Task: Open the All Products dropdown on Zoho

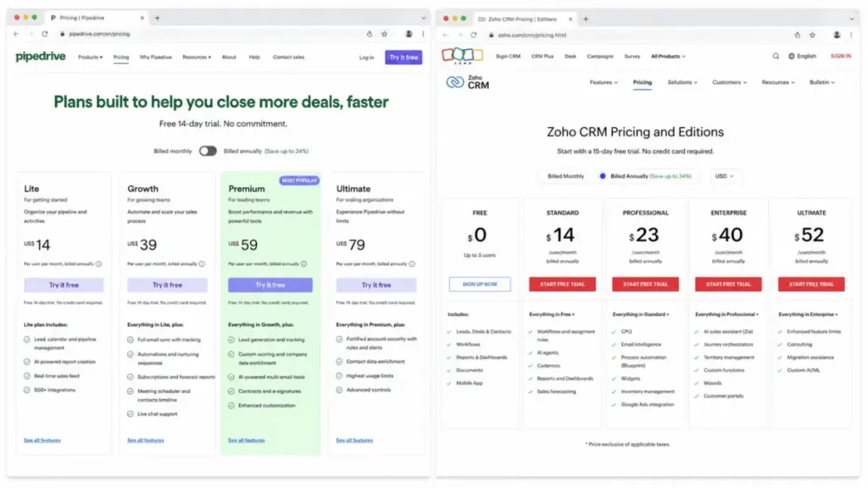Action: (x=668, y=56)
